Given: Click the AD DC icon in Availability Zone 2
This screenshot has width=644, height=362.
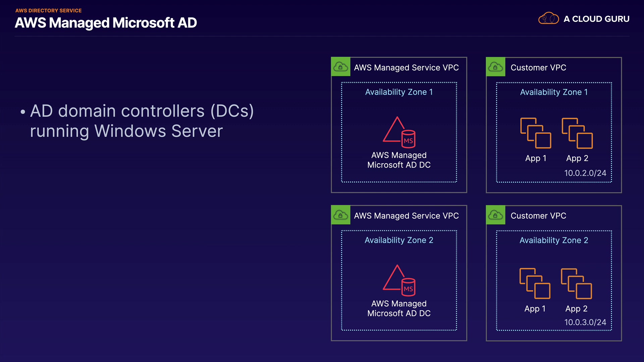Looking at the screenshot, I should click(x=399, y=281).
